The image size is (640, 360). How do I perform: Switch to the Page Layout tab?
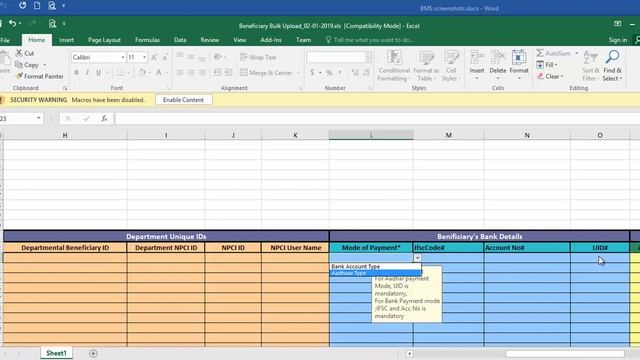point(104,40)
